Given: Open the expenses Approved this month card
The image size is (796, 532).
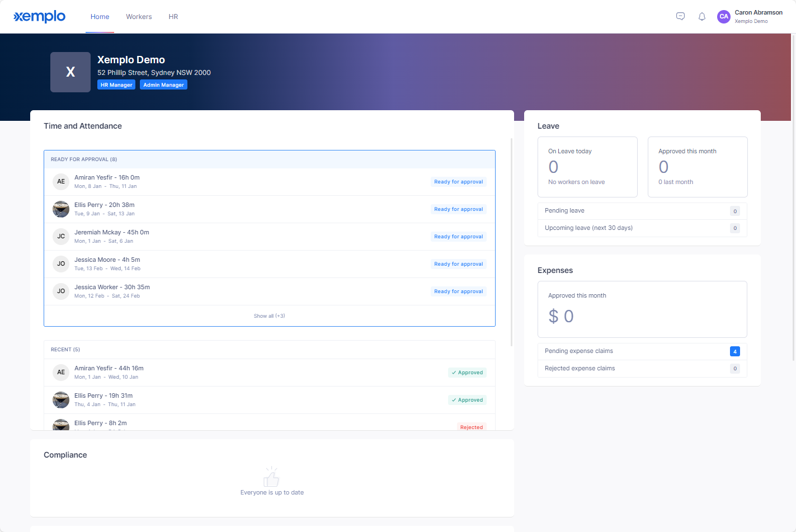Looking at the screenshot, I should [642, 309].
